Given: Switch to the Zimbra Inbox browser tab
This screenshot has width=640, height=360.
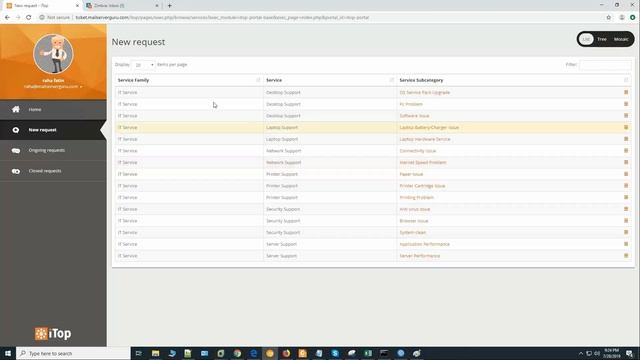Looking at the screenshot, I should pos(121,6).
